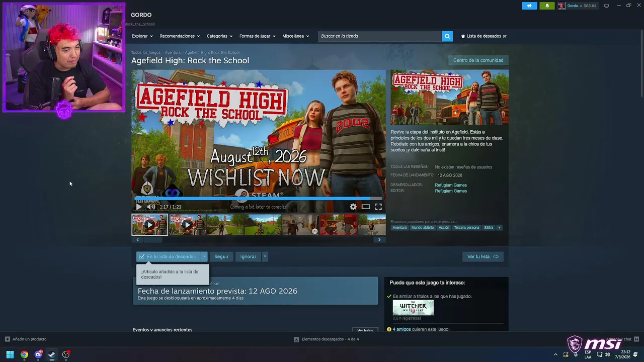Open trailer settings gear icon

[353, 207]
